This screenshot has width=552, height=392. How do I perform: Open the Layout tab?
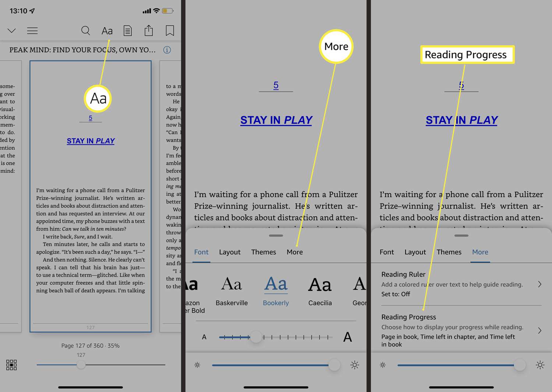(229, 252)
